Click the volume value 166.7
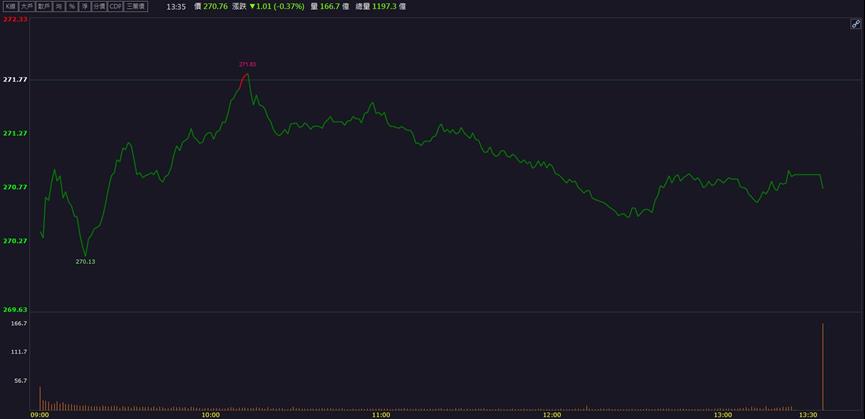Viewport: 865px width, 419px height. (329, 7)
